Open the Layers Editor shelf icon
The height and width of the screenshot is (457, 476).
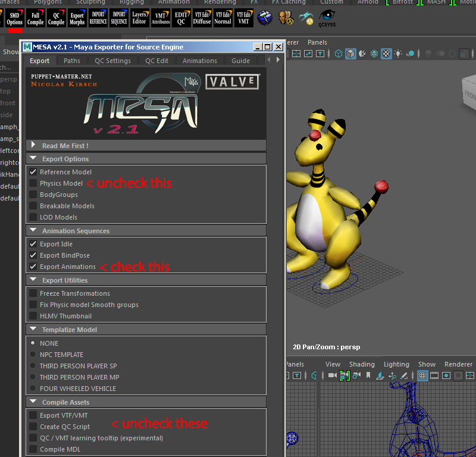(x=140, y=18)
